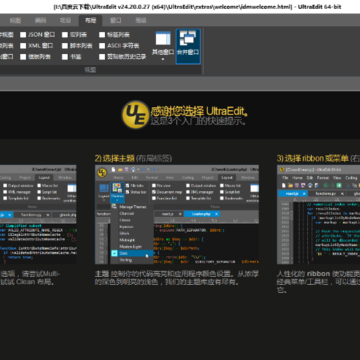Switch to the 高级 ribbon tab

(x=141, y=21)
